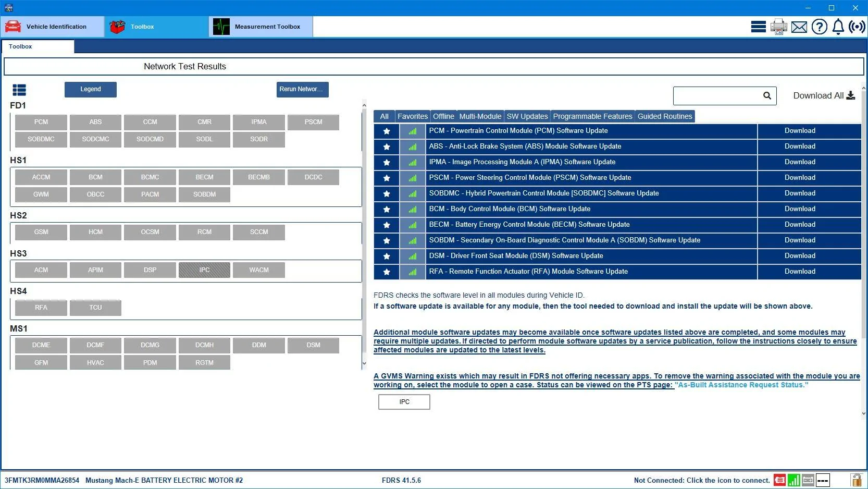
Task: Click the module list scroll down arrow
Action: click(x=364, y=363)
